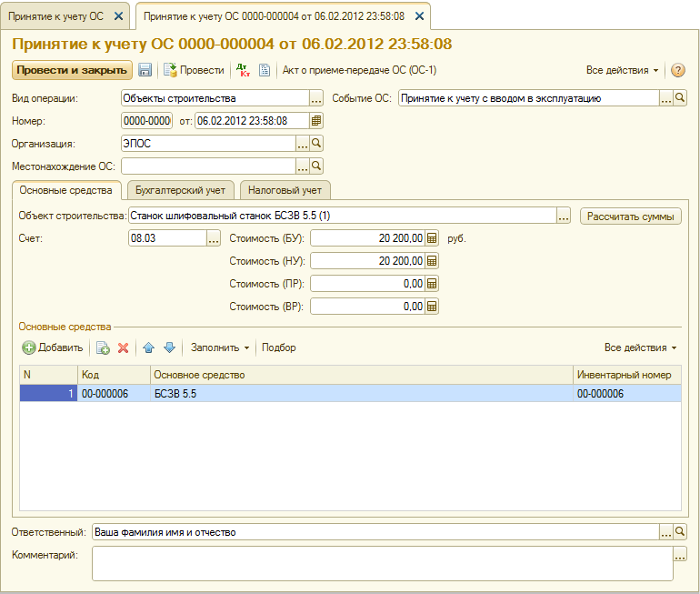Click the save (floppy disk) icon

pos(145,70)
